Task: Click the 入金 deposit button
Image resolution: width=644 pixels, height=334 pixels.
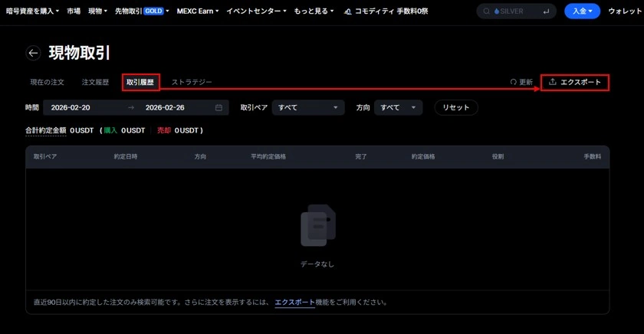Action: tap(583, 11)
